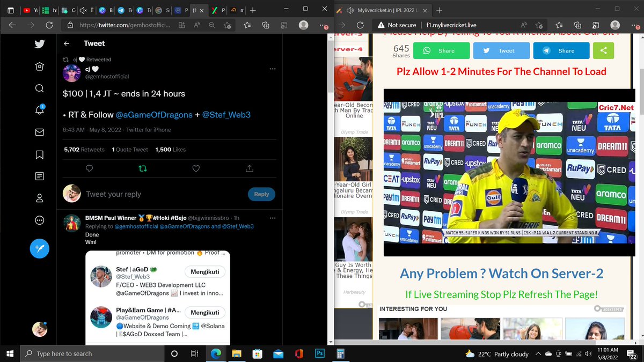644x362 pixels.
Task: Open File Explorer from taskbar
Action: coord(237,354)
